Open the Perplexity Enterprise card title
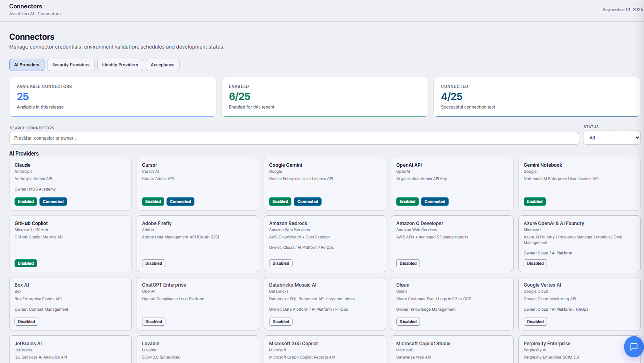Screen dimensions: 644x363 coord(547,344)
